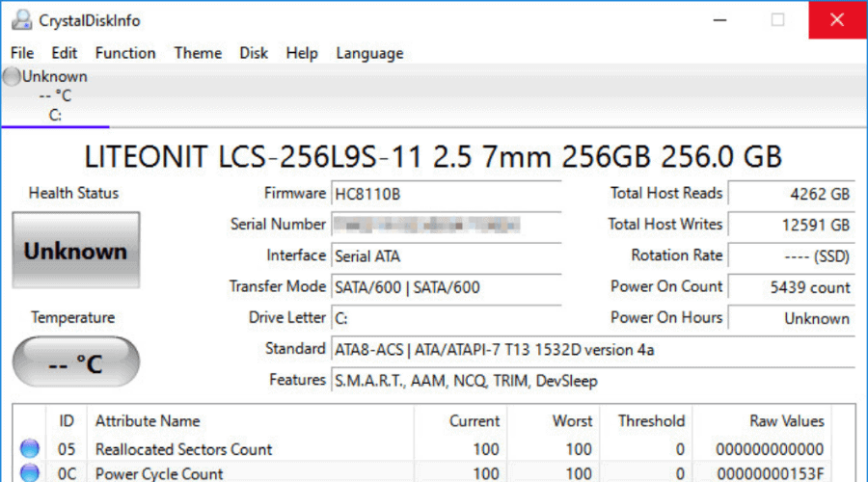The width and height of the screenshot is (868, 482).
Task: Click Power On Count value 5439 count
Action: tap(792, 287)
